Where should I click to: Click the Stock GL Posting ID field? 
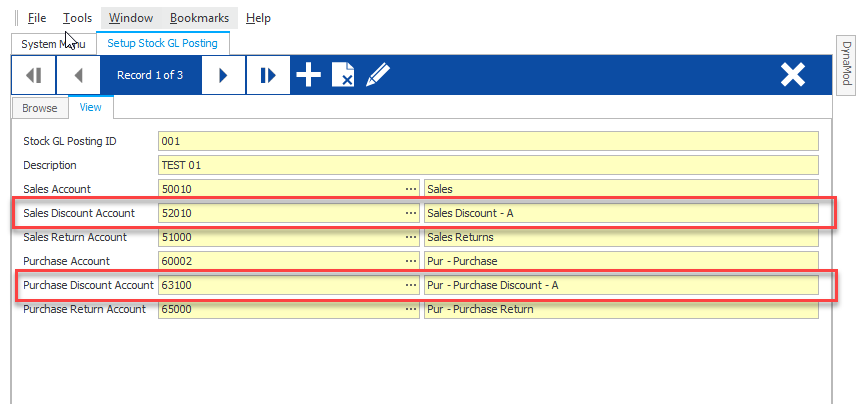(x=488, y=141)
